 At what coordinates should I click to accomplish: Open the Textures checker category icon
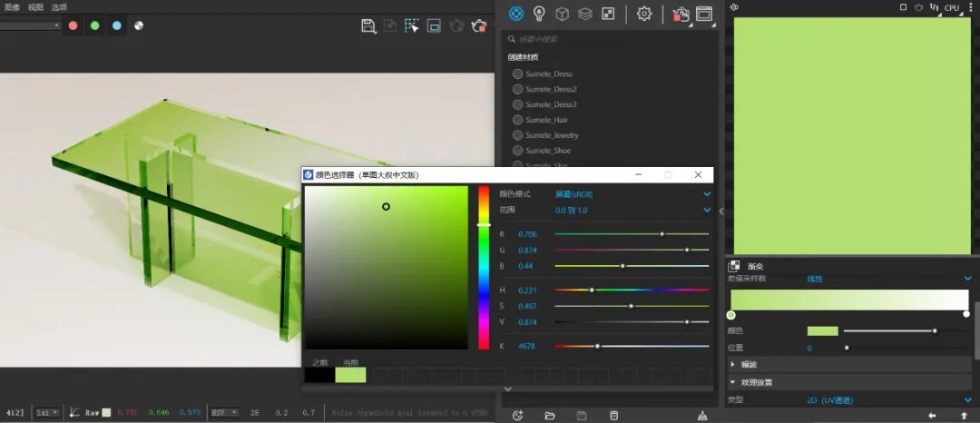point(608,14)
